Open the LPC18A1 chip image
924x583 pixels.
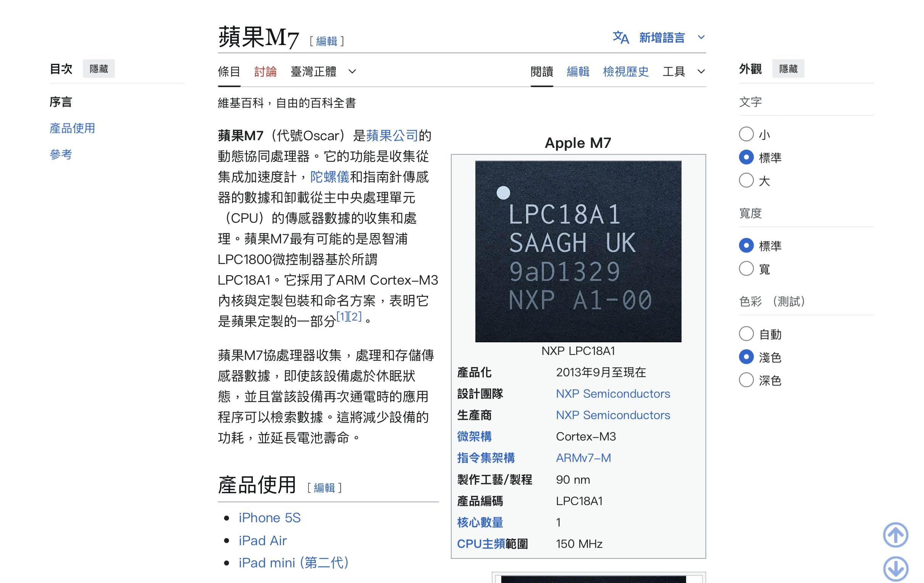pyautogui.click(x=578, y=251)
